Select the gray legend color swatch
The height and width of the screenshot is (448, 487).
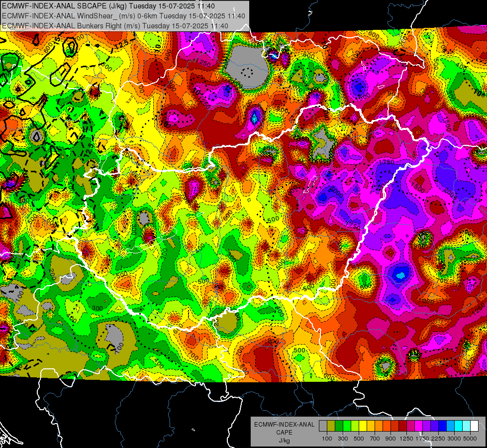323,426
